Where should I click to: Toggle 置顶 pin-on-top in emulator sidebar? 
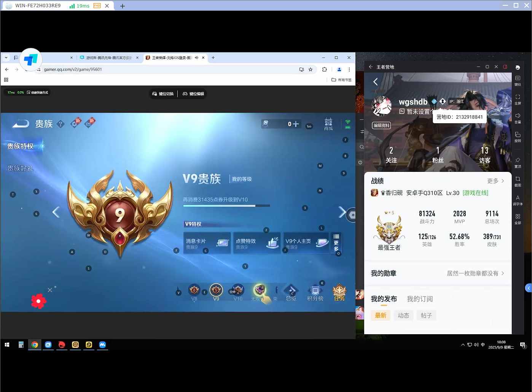pos(518,163)
